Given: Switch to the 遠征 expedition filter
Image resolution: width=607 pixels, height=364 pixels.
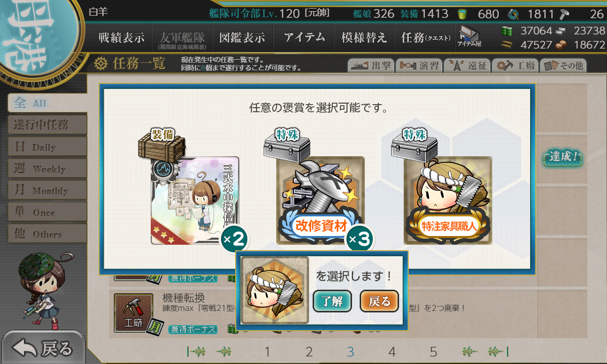Looking at the screenshot, I should pyautogui.click(x=465, y=66).
